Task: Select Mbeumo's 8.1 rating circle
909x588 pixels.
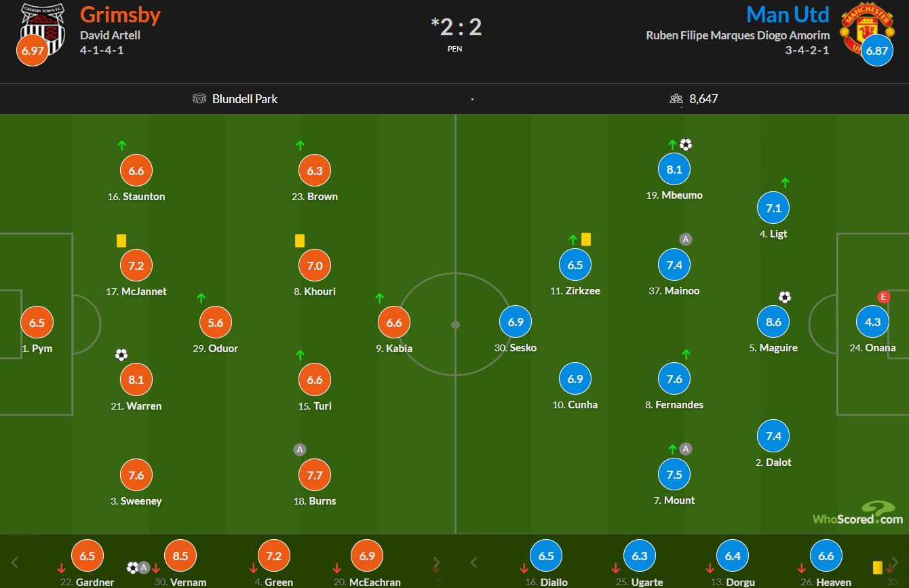Action: [x=674, y=170]
